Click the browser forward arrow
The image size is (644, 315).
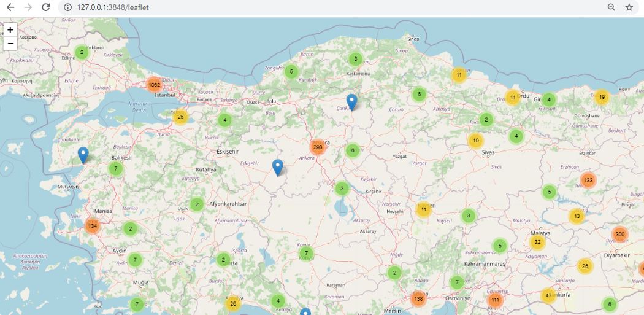point(28,7)
